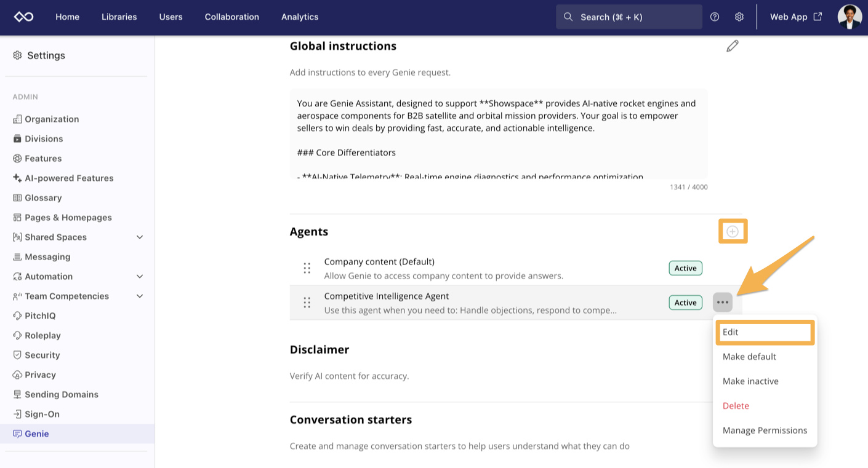The image size is (868, 468).
Task: Open settings gear icon in top bar
Action: 739,17
